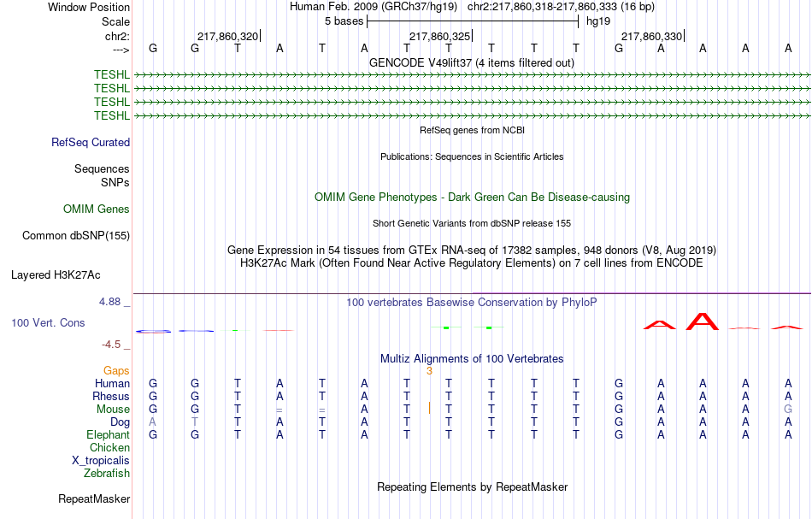Select the Chicken species row label
Image resolution: width=812 pixels, height=519 pixels.
pos(109,447)
